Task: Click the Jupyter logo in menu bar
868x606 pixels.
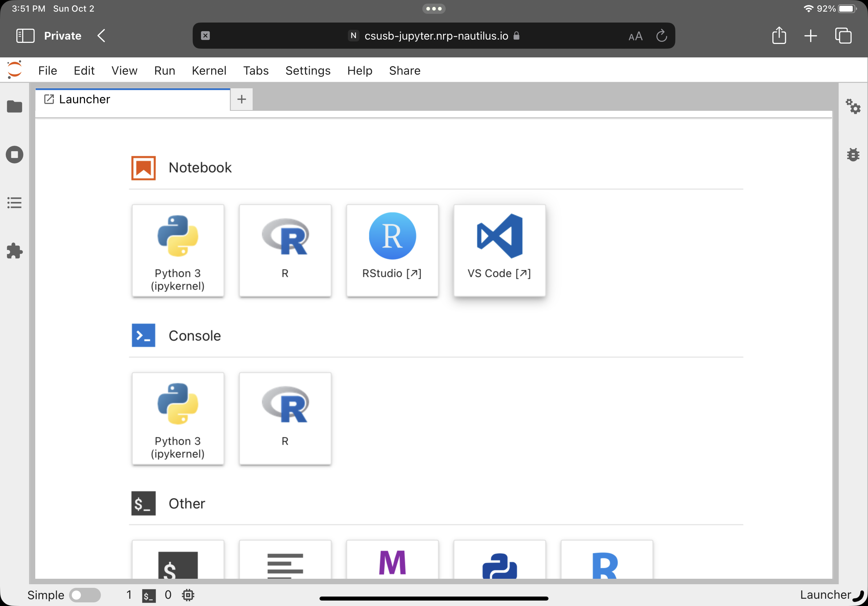Action: [15, 70]
